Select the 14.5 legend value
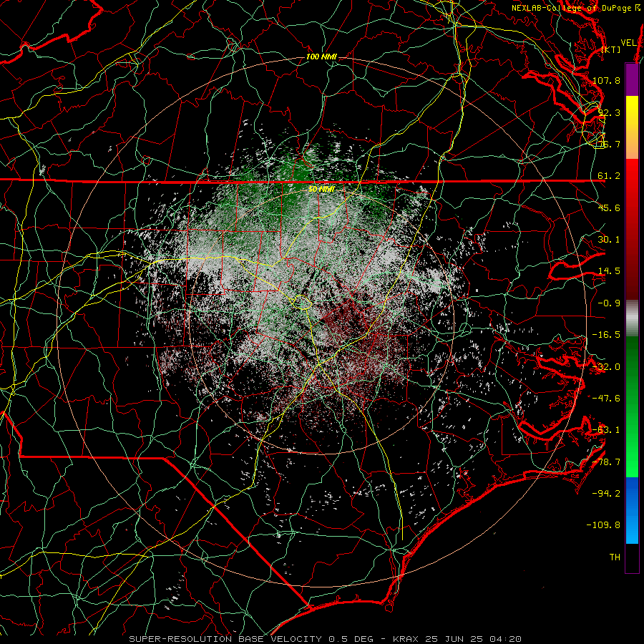The image size is (644, 644). (609, 271)
